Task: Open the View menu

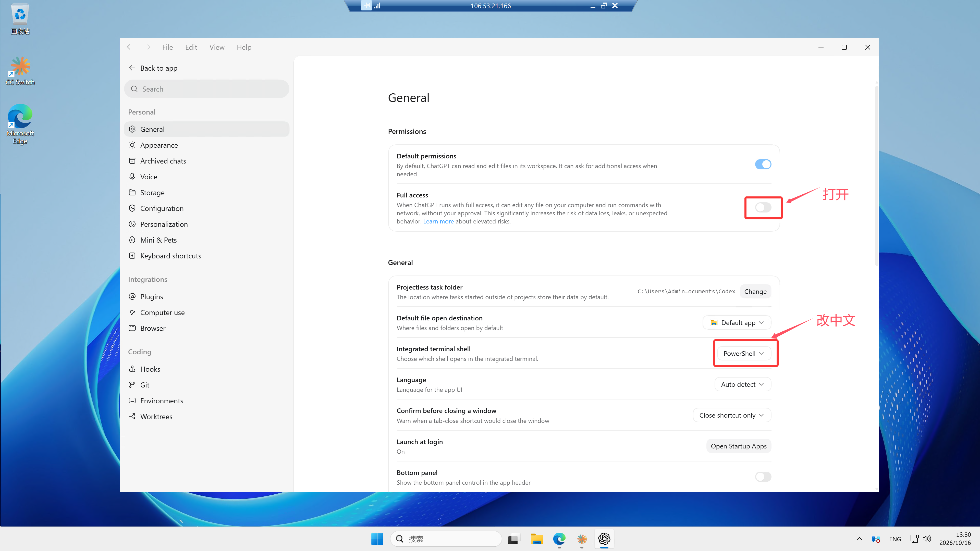Action: click(x=217, y=47)
